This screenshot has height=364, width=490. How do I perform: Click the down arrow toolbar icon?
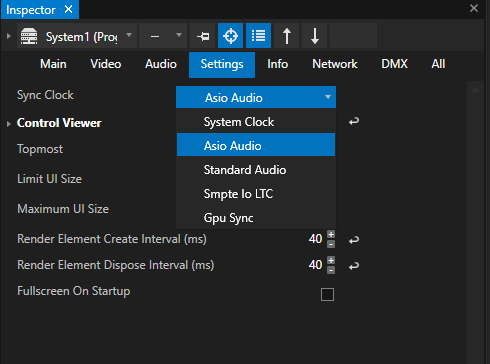(x=315, y=36)
